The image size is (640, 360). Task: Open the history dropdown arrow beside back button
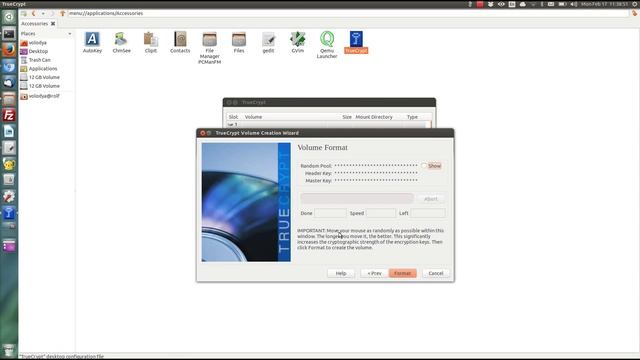pyautogui.click(x=43, y=13)
